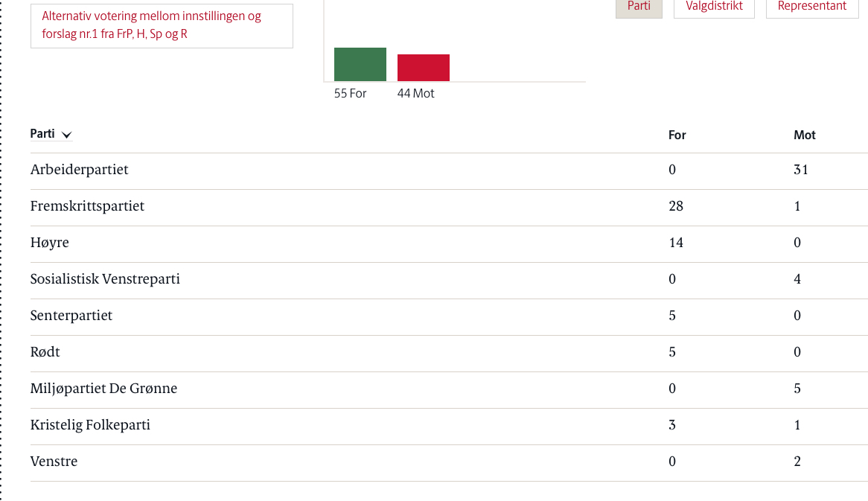Select the Arbeiderpartiet row

(80, 170)
